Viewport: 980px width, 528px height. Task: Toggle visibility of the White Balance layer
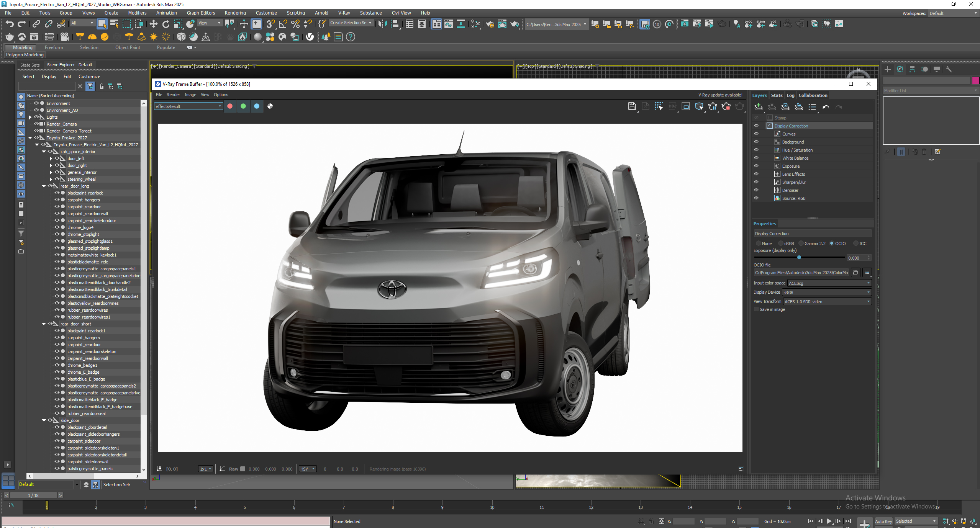click(756, 158)
